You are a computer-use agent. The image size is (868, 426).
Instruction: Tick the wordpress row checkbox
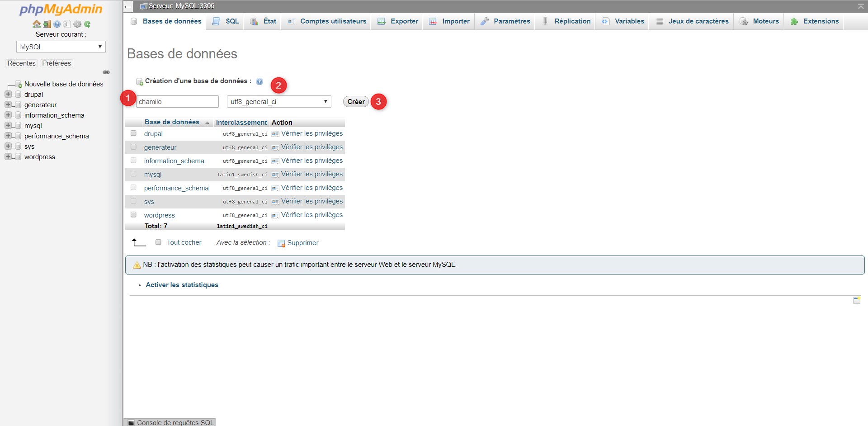(x=133, y=215)
